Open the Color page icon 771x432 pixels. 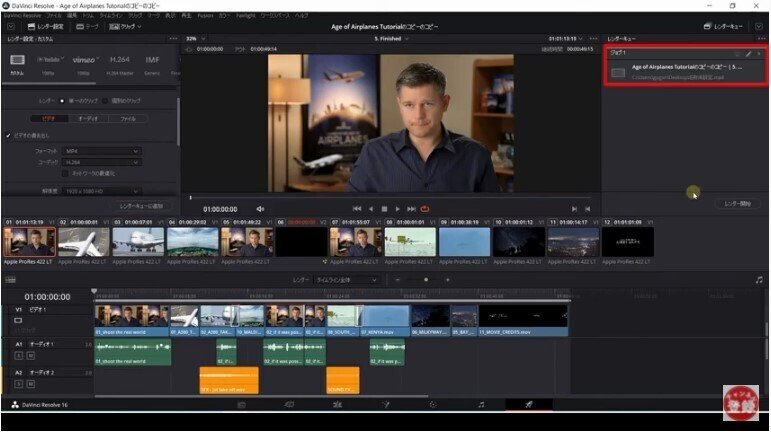[386, 404]
